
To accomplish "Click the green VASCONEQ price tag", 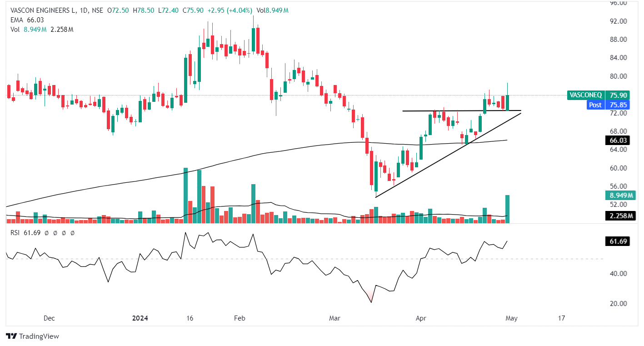I will coord(586,95).
